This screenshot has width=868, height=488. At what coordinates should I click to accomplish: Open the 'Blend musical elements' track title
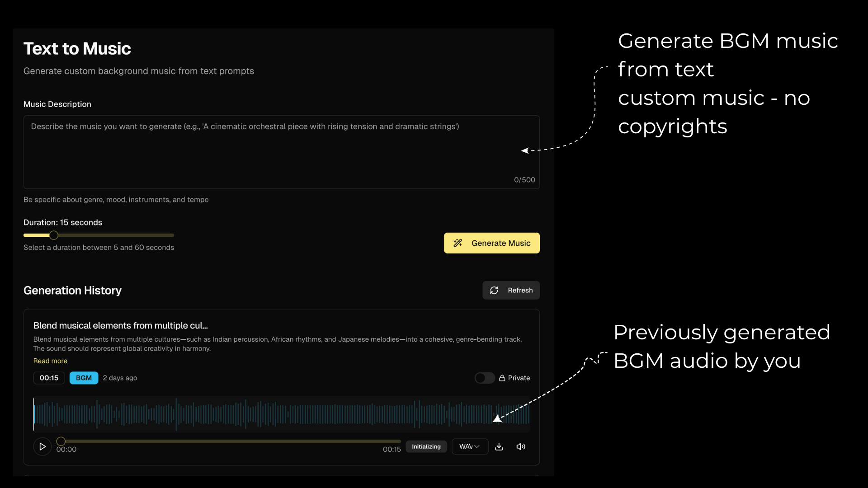[120, 326]
